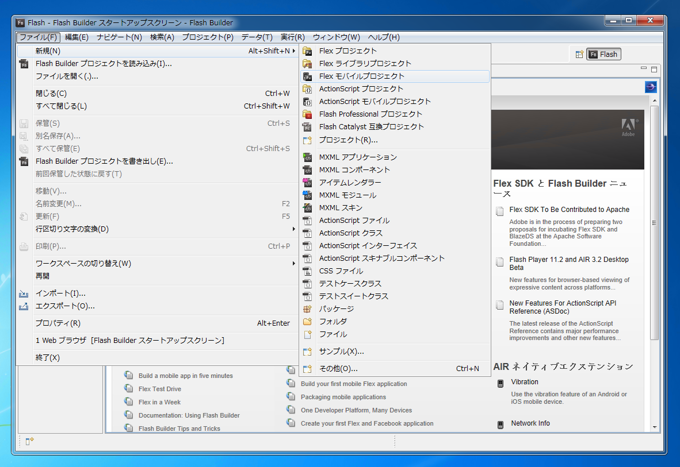Screen dimensions: 680x467
Task: Open the 検索(A) menu
Action: 162,37
